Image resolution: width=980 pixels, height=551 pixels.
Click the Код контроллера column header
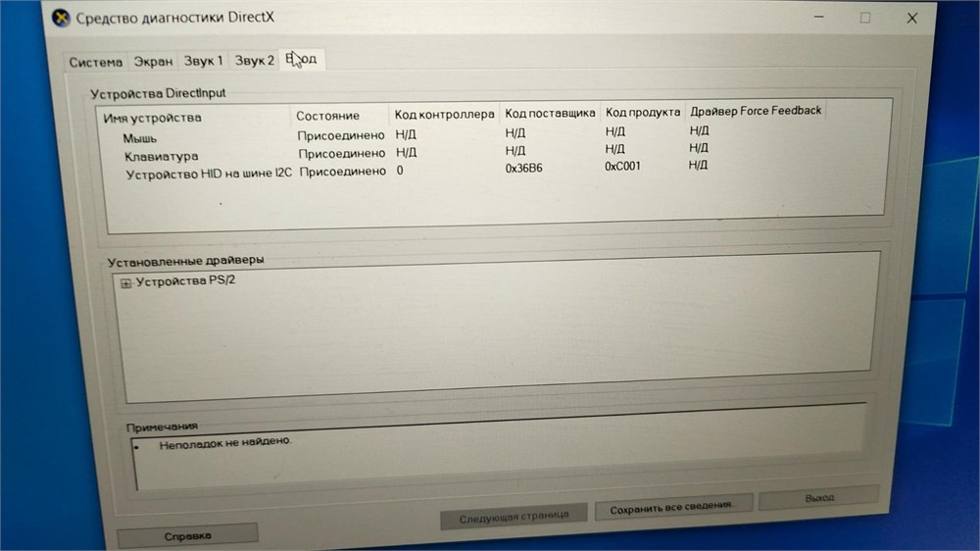pos(444,114)
